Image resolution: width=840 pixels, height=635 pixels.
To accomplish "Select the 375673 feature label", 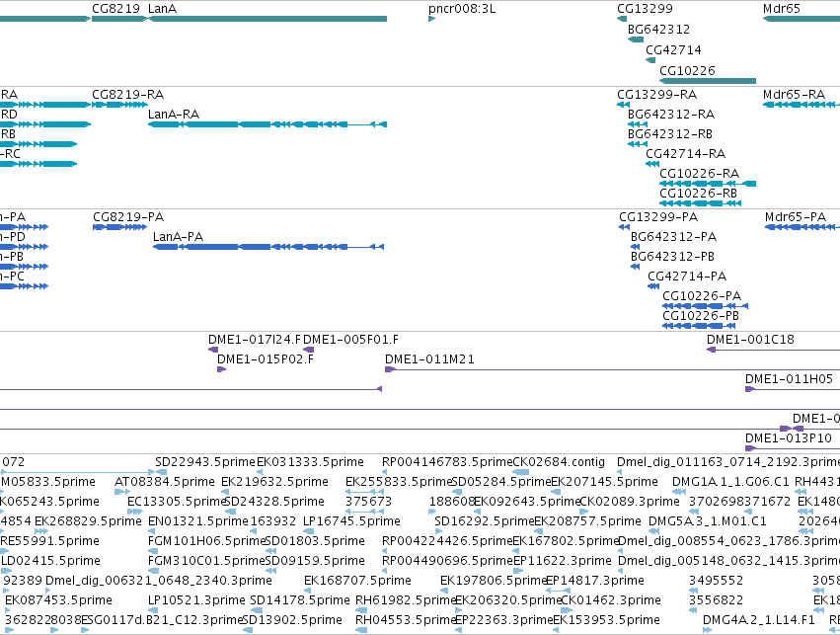I will click(368, 502).
